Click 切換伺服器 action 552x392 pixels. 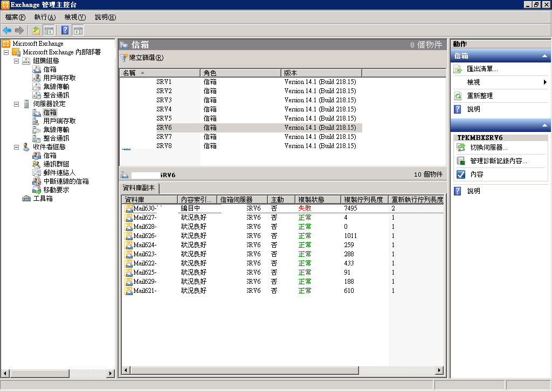pyautogui.click(x=489, y=148)
